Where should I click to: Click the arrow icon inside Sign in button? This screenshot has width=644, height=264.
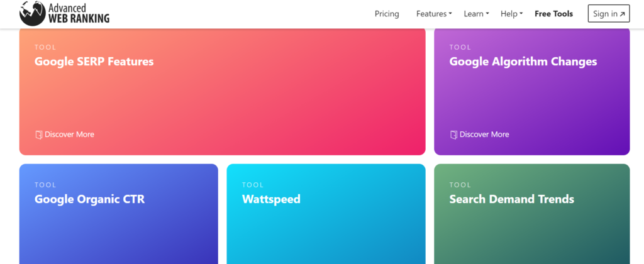pyautogui.click(x=622, y=14)
